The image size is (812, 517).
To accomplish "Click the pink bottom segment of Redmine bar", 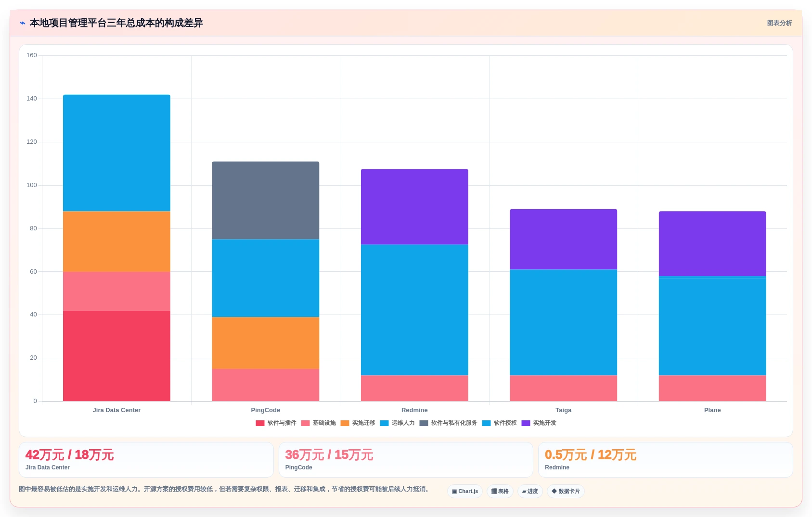I will pos(414,388).
